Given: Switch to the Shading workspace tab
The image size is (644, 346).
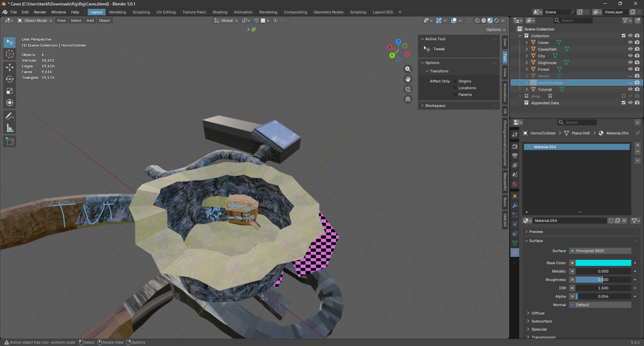Looking at the screenshot, I should tap(220, 12).
